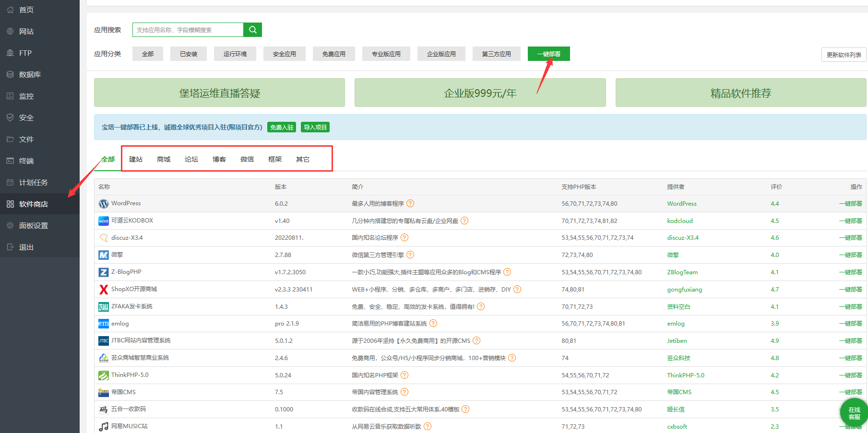
Task: Click the WordPress logo icon
Action: pyautogui.click(x=104, y=204)
